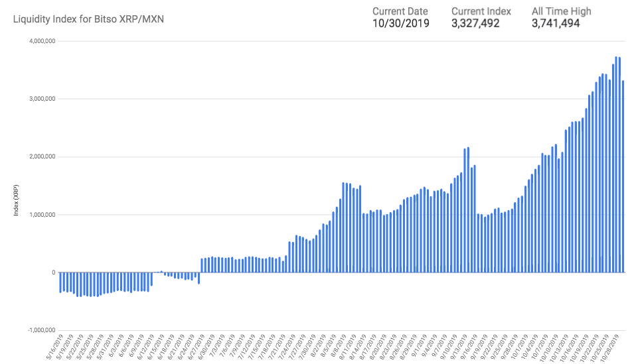Click the y-axis label "4,000,000"
Viewport: 636px width, 364px height.
tap(42, 41)
